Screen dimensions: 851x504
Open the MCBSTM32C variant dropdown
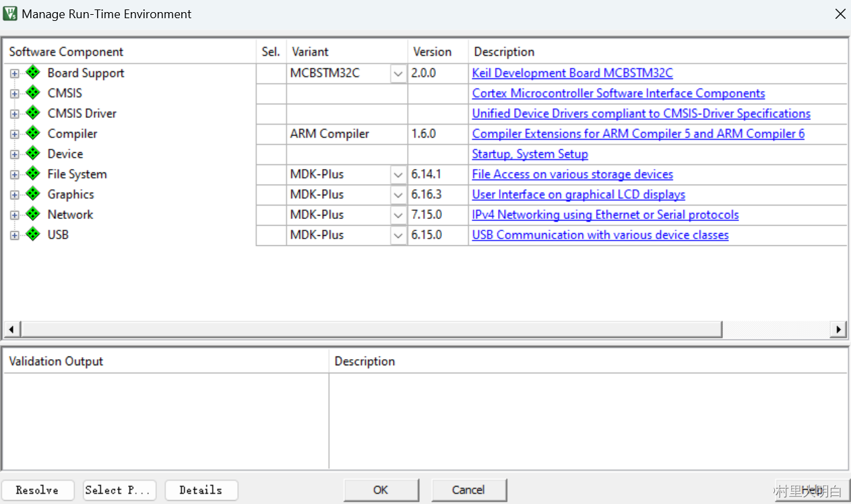click(x=398, y=73)
